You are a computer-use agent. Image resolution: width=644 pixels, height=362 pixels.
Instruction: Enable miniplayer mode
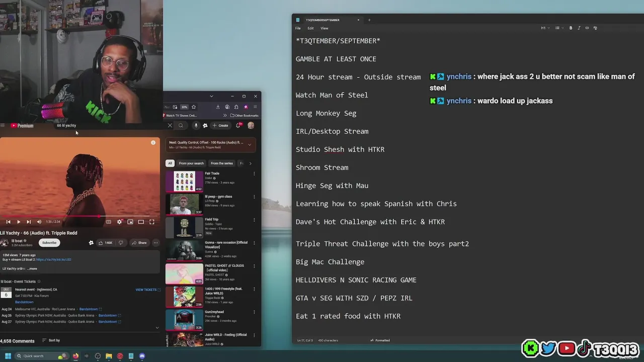(x=130, y=222)
